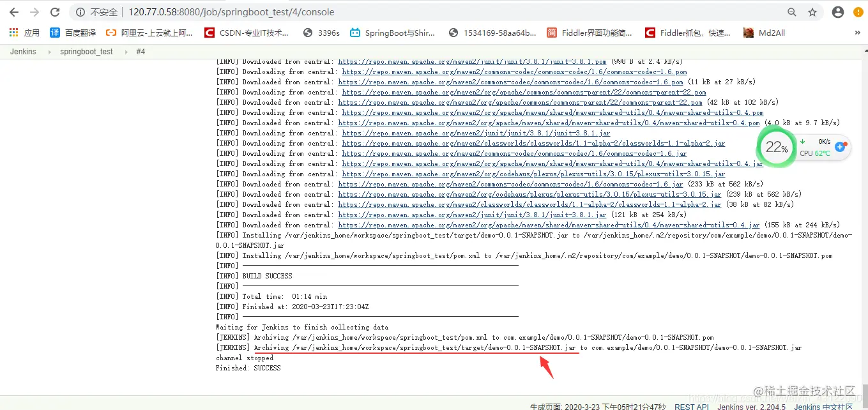The width and height of the screenshot is (868, 410).
Task: Click the 'channel stopped' log line
Action: (x=244, y=358)
